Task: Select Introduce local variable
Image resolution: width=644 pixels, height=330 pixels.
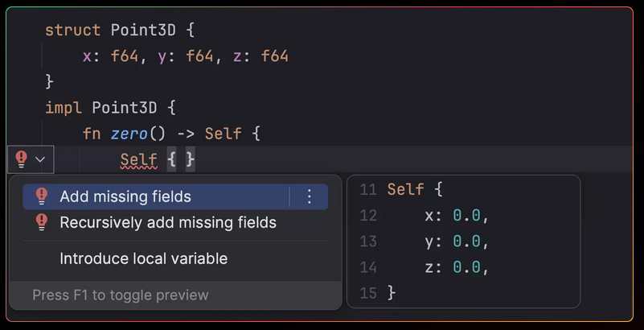Action: (x=143, y=258)
